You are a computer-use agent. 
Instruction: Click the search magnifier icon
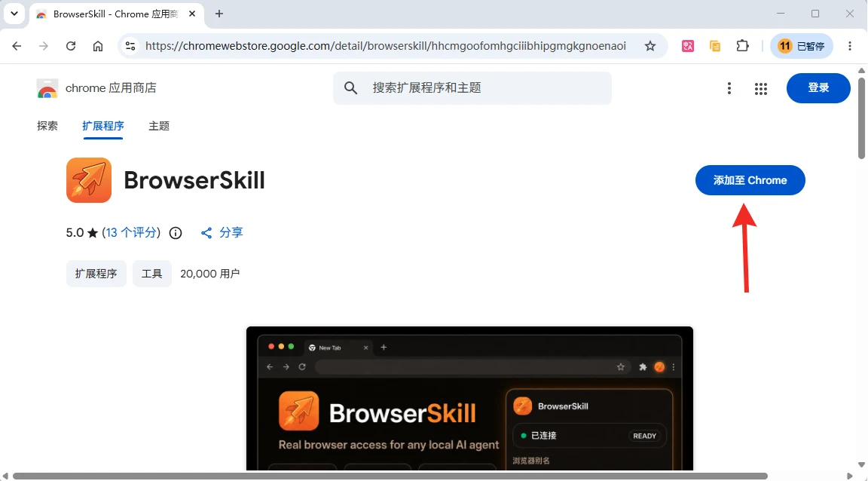click(351, 87)
